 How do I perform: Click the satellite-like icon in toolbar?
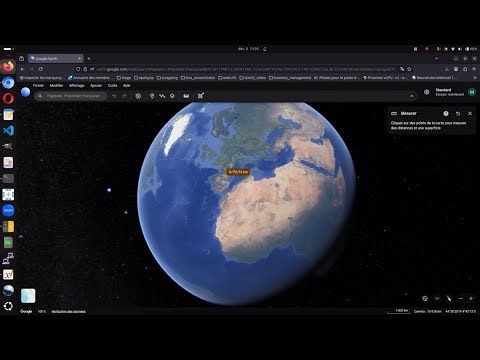[x=201, y=96]
